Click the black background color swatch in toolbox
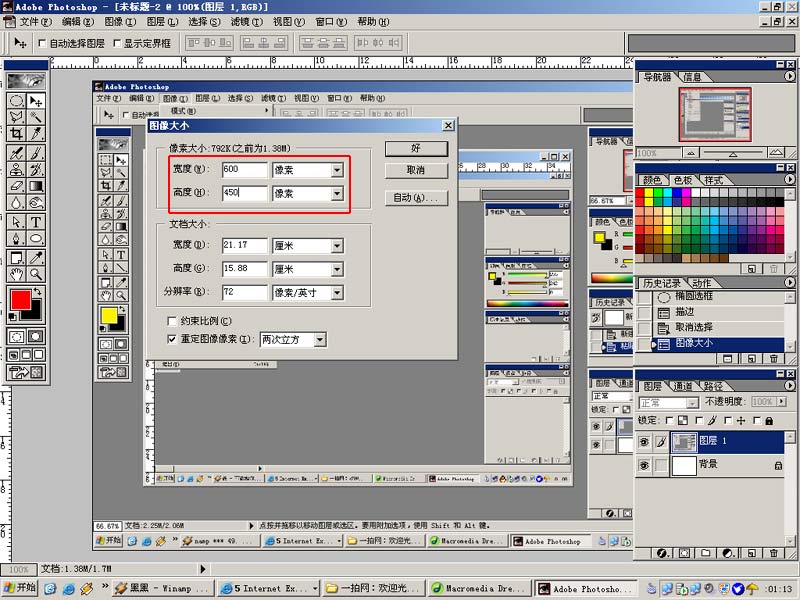The image size is (800, 600). pyautogui.click(x=35, y=314)
